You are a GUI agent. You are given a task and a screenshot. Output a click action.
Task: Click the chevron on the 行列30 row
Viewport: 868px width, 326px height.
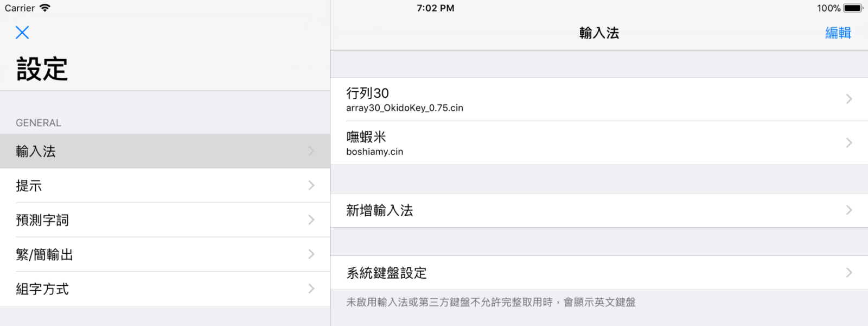tap(849, 99)
